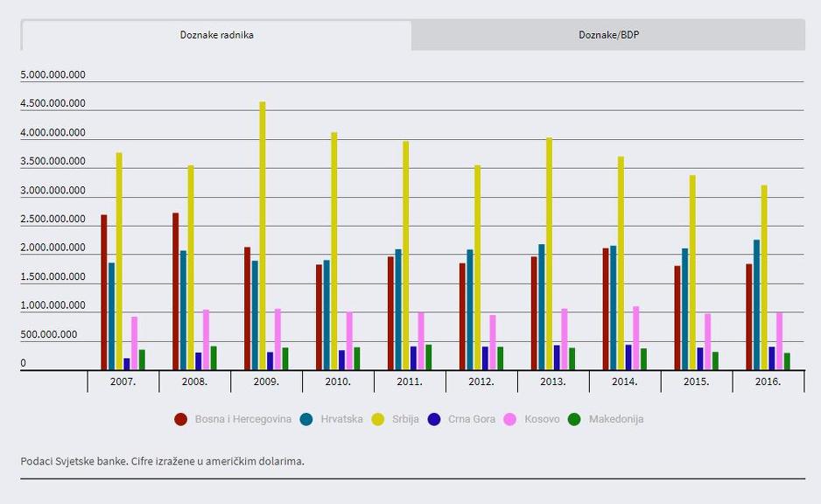Toggle Kosovo pink legend circle
Screen dimensions: 821x504
511,419
